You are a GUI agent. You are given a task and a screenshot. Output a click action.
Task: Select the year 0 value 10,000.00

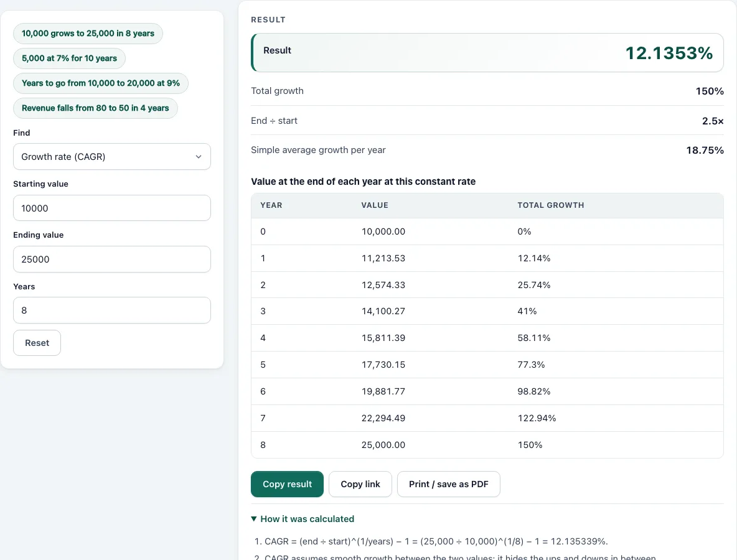[383, 231]
